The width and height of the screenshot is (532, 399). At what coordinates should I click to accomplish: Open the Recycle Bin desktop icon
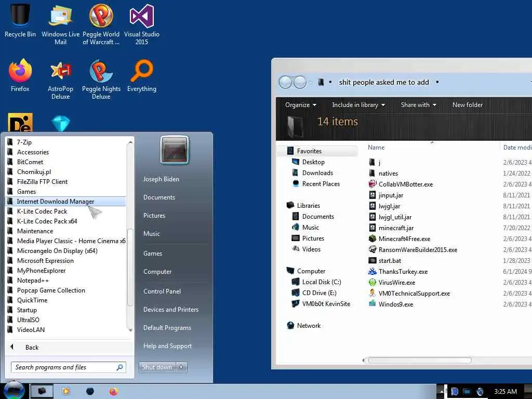(x=20, y=20)
